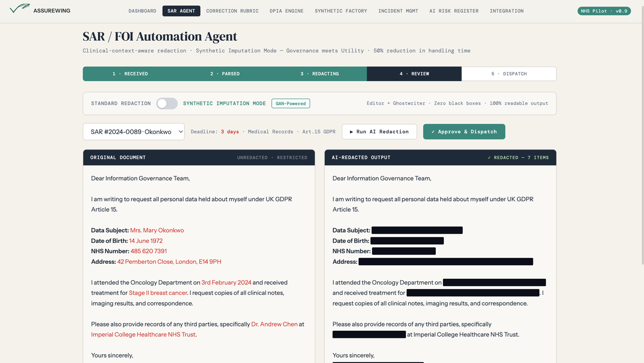Click the Standard Redaction label
The width and height of the screenshot is (644, 363).
pyautogui.click(x=121, y=103)
